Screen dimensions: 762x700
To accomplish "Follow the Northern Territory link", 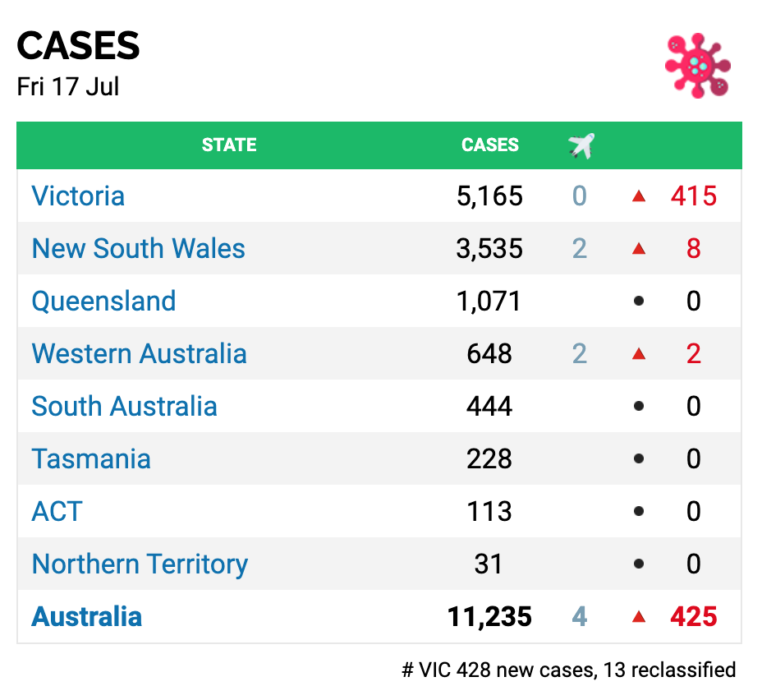I will tap(140, 564).
